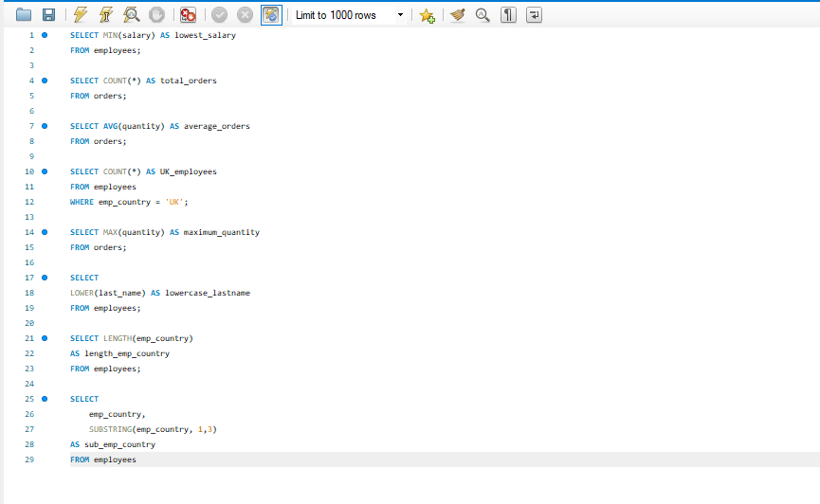Image resolution: width=820 pixels, height=504 pixels.
Task: Roll back the transaction with the gray X icon
Action: [245, 14]
